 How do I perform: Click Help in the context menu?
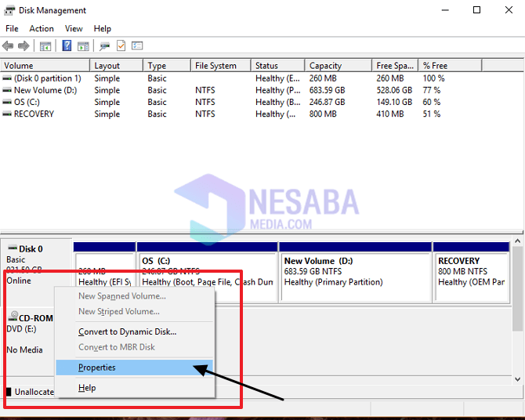point(87,388)
